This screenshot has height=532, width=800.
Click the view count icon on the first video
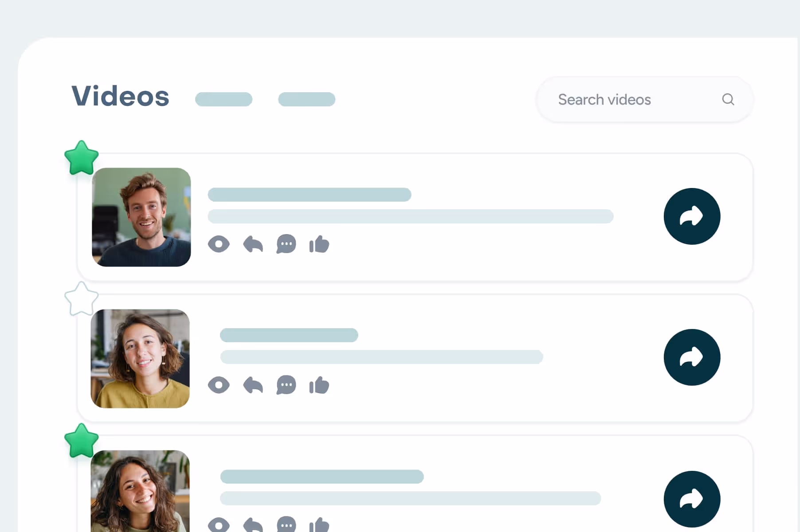[x=219, y=244]
